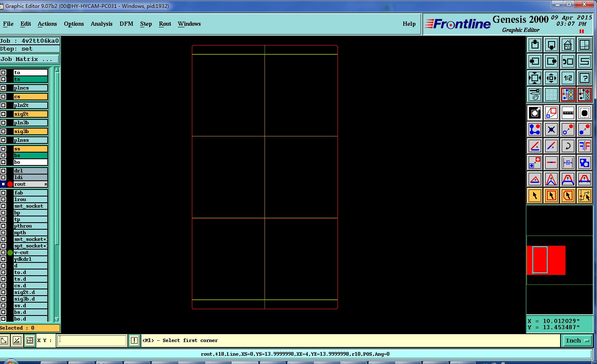This screenshot has height=364, width=597.
Task: Click the zoom in expand-arrows icon
Action: (535, 78)
